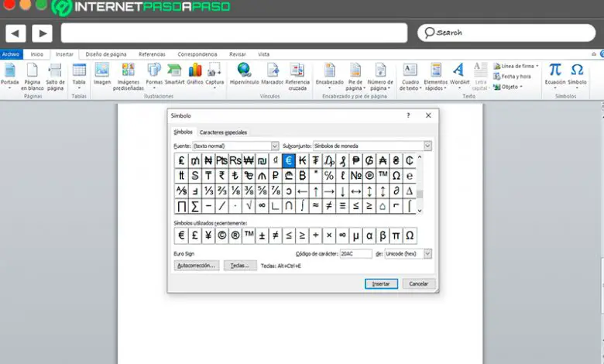Pick the copyright © from recently used
The width and height of the screenshot is (604, 364).
tap(222, 235)
